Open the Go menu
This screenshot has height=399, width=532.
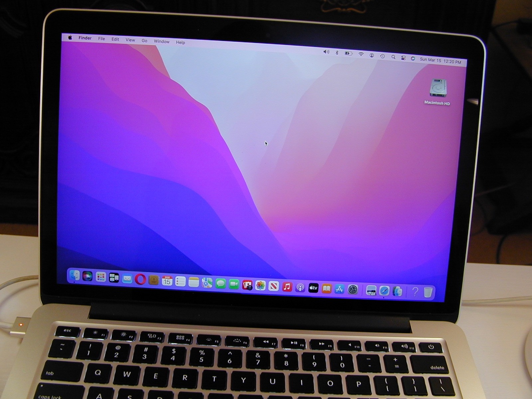[144, 41]
